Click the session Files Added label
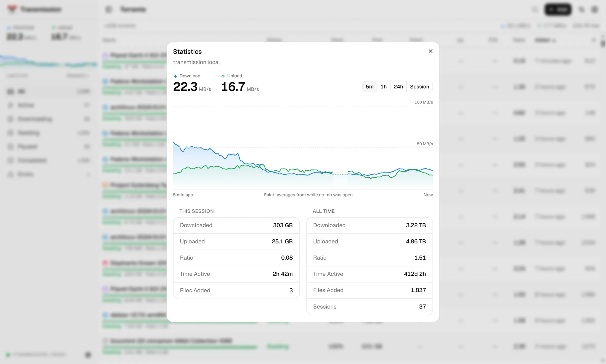 point(195,290)
